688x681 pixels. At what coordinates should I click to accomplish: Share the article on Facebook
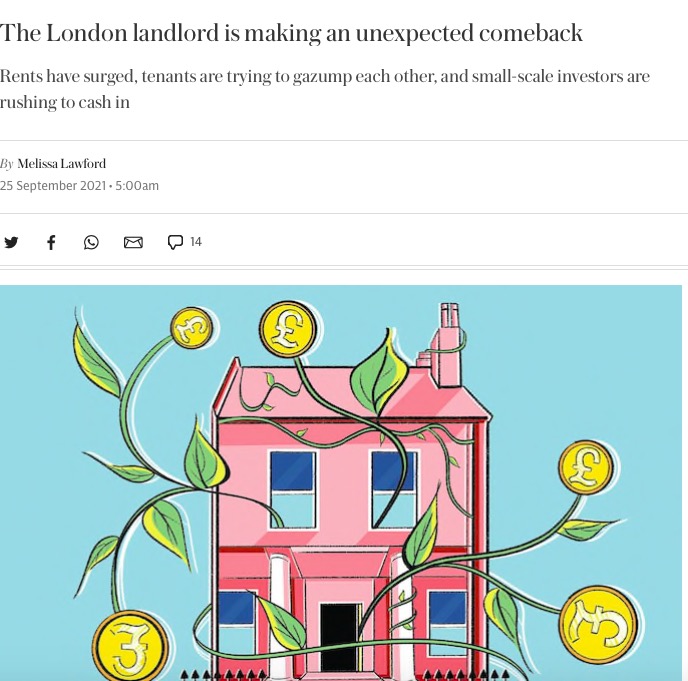(x=51, y=242)
